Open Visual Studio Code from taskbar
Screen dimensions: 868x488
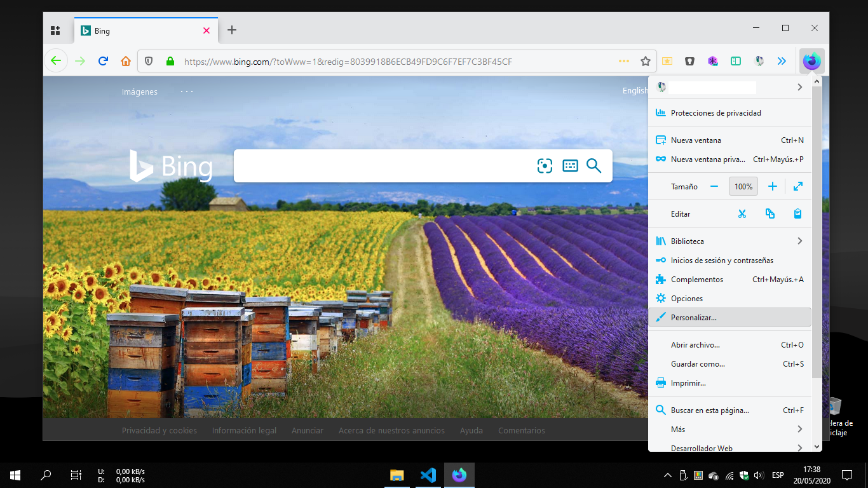428,475
